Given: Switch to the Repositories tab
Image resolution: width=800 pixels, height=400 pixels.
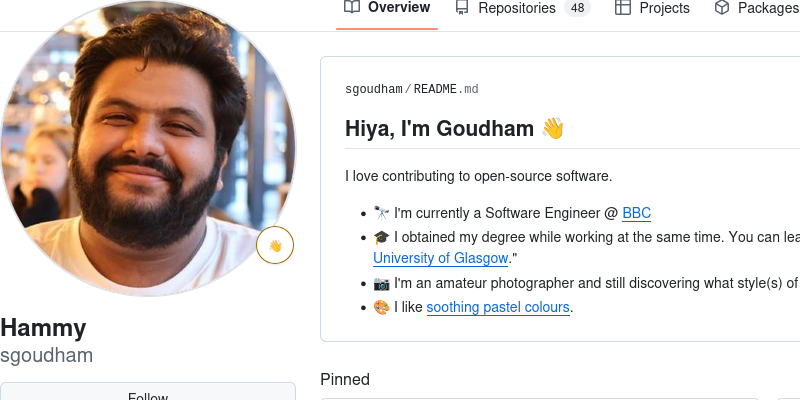Looking at the screenshot, I should pyautogui.click(x=516, y=8).
